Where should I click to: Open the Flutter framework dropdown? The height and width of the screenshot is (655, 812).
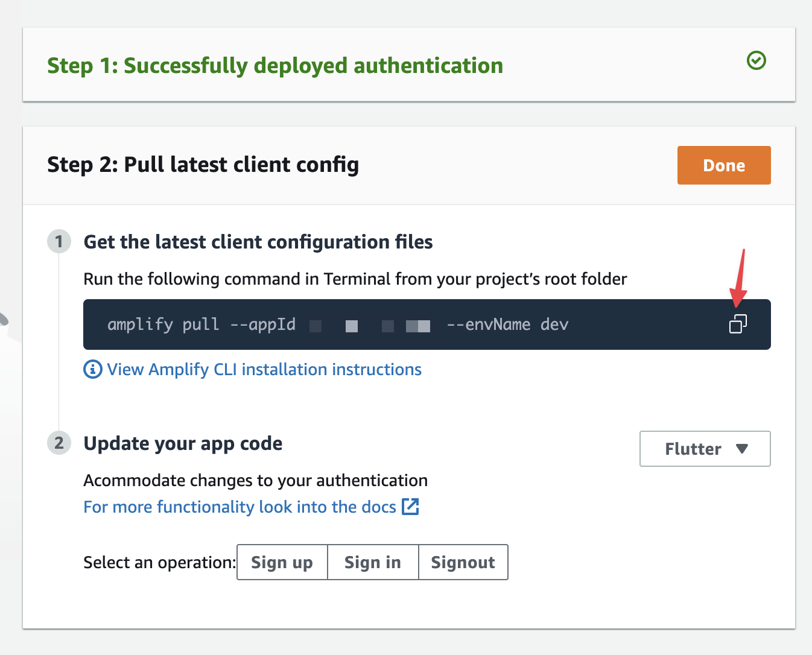[705, 449]
